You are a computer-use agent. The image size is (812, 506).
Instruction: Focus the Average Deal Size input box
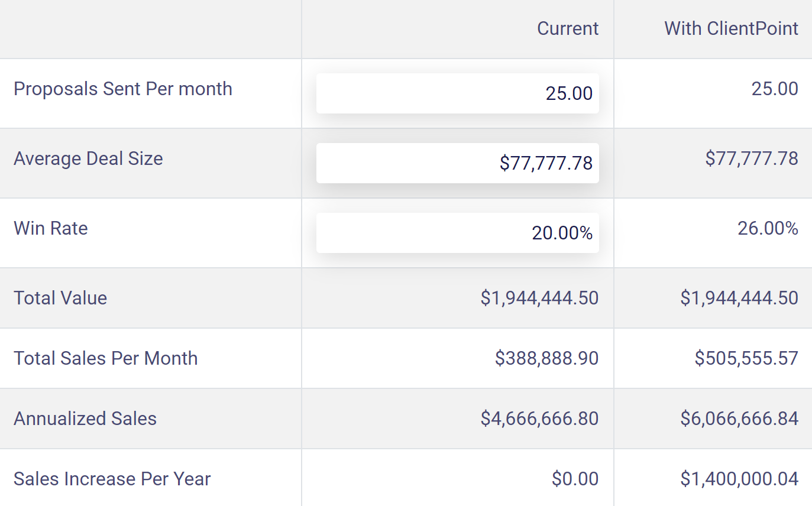pyautogui.click(x=457, y=163)
